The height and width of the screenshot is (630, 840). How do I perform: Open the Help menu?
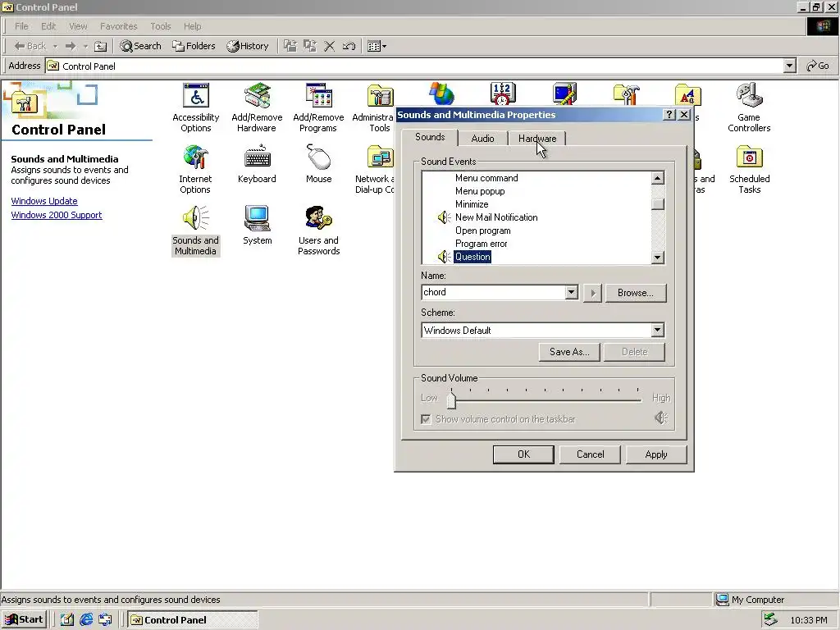tap(192, 26)
